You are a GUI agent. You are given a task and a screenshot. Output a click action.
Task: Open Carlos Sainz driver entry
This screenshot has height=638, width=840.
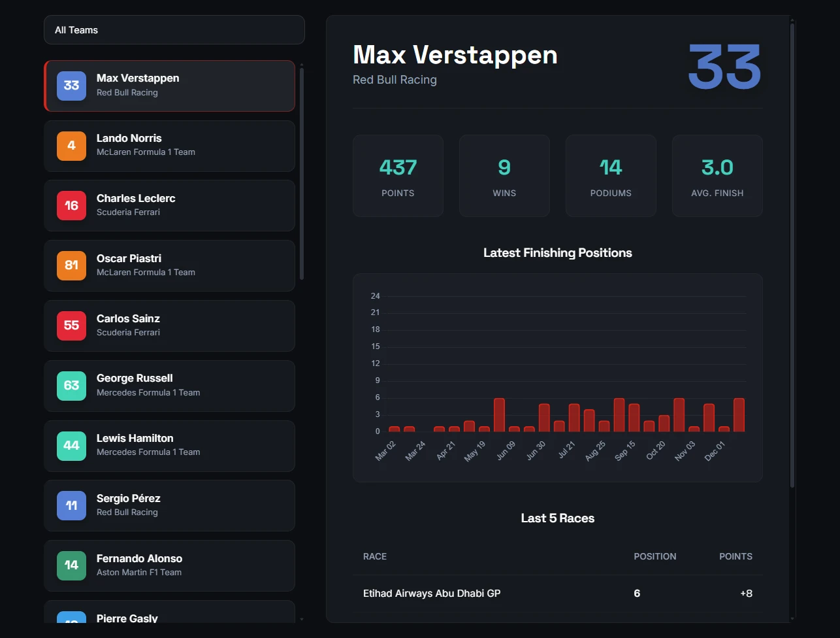(169, 326)
